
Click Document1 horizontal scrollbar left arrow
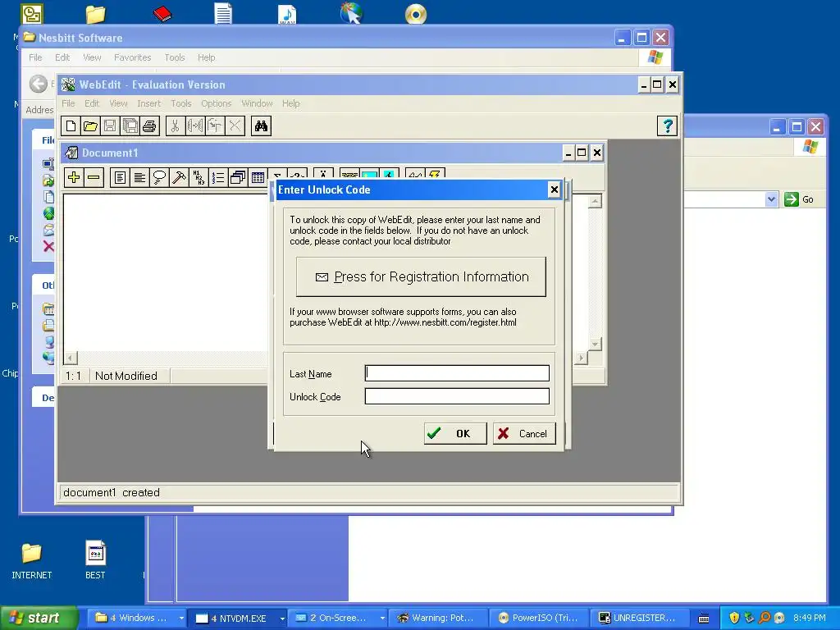coord(71,358)
